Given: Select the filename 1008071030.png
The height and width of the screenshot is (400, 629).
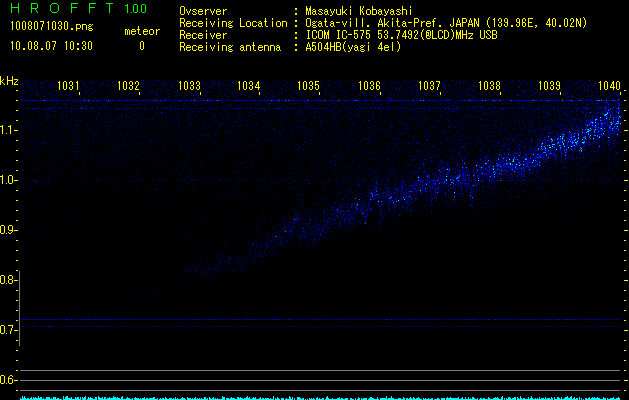Looking at the screenshot, I should [52, 27].
